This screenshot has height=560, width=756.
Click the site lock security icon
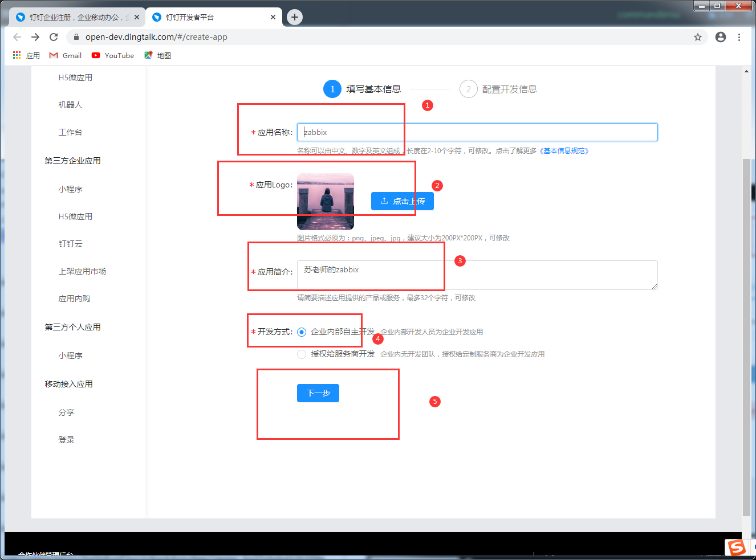coord(76,37)
